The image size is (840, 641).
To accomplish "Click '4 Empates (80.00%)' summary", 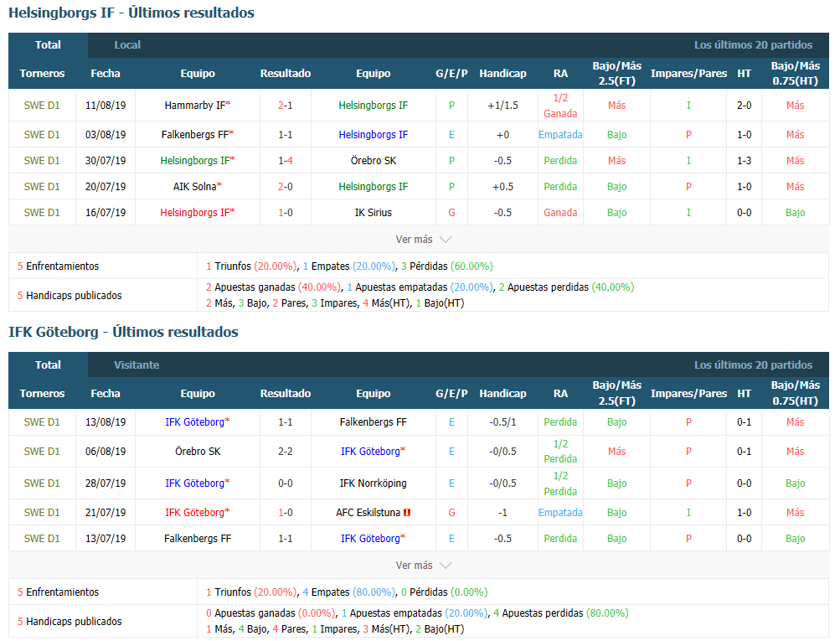I will point(349,592).
